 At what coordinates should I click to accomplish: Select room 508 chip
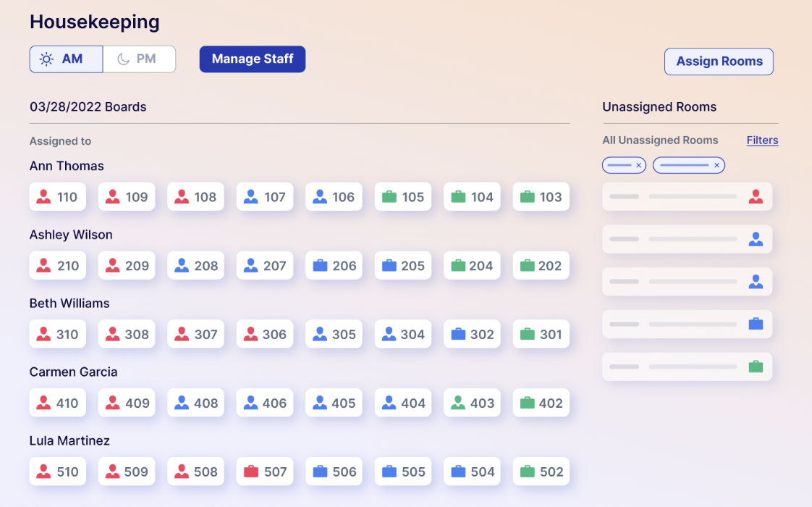coord(195,472)
